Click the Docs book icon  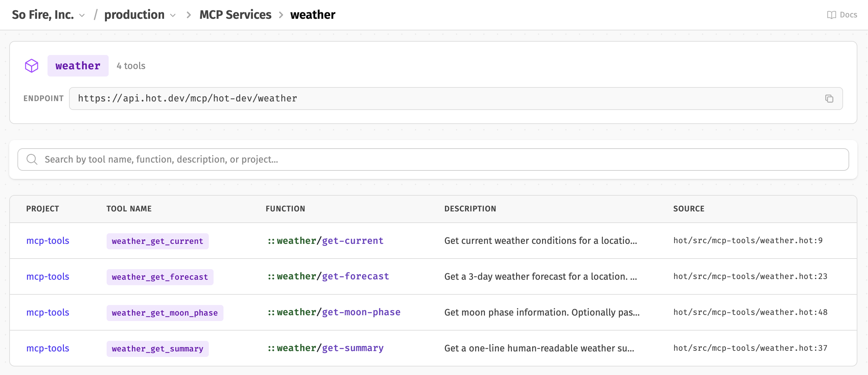[x=831, y=15]
